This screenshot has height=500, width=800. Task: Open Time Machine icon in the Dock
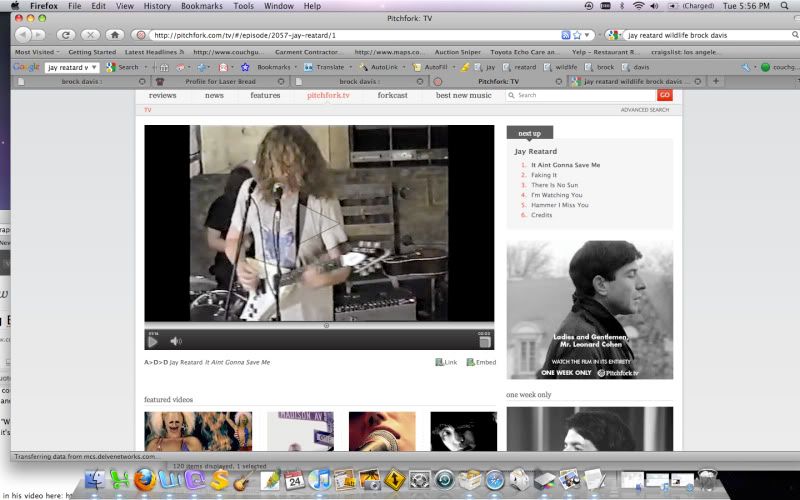tap(444, 480)
